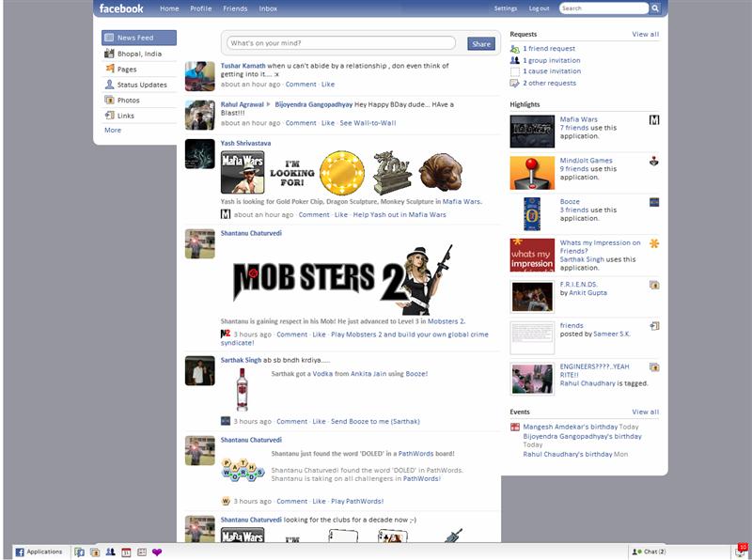Image resolution: width=752 pixels, height=560 pixels.
Task: Open the Profile tab
Action: 201,8
